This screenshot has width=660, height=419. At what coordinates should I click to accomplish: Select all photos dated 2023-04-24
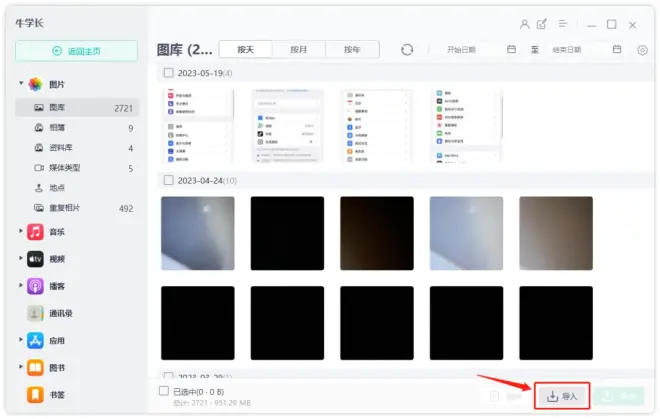[168, 180]
